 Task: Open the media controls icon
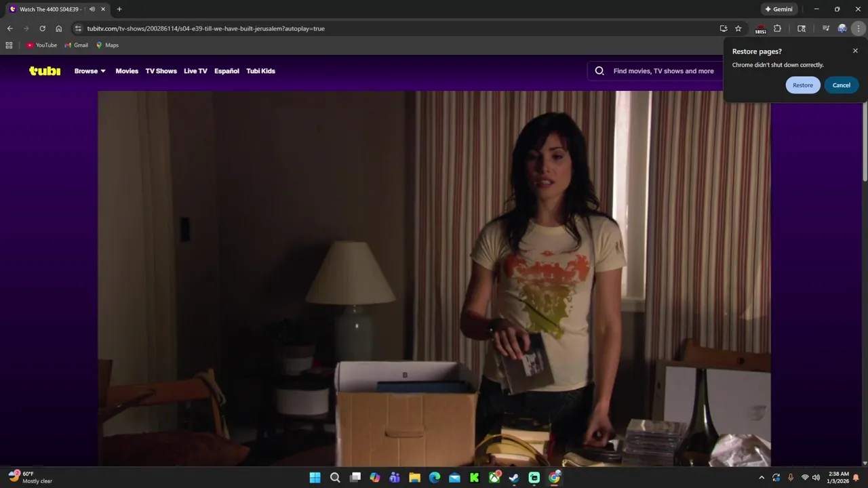825,28
